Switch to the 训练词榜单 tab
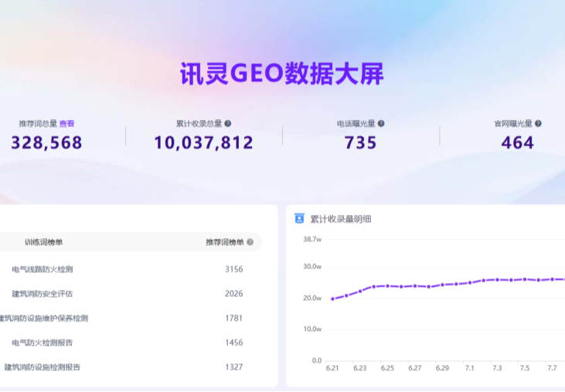This screenshot has width=565, height=392. (x=43, y=242)
